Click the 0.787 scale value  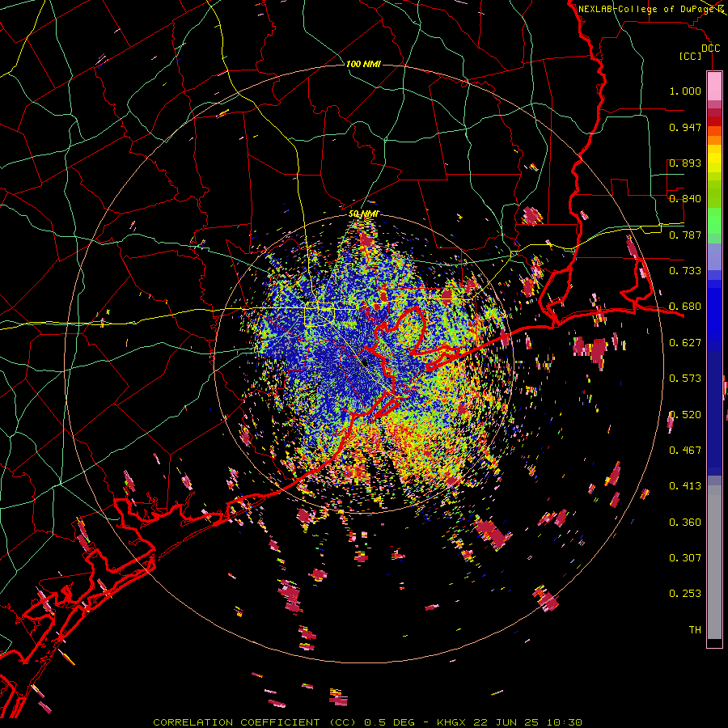click(685, 235)
